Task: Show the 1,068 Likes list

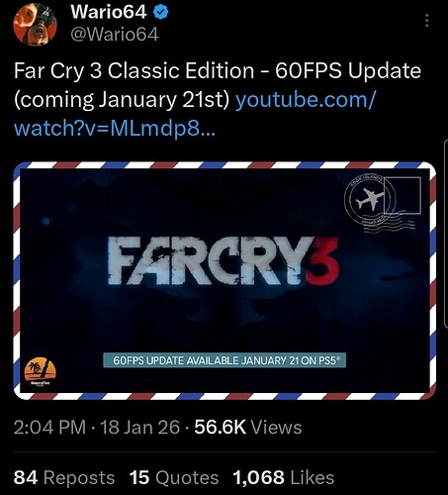Action: coord(284,477)
